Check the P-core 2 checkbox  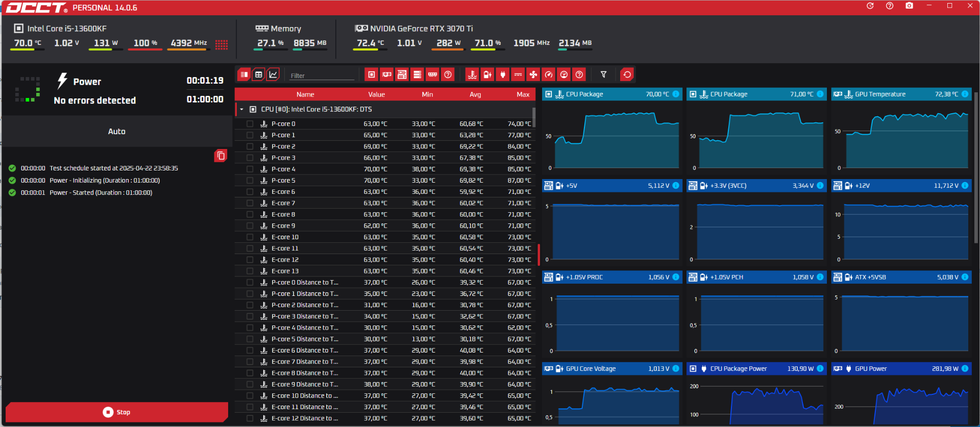click(250, 146)
